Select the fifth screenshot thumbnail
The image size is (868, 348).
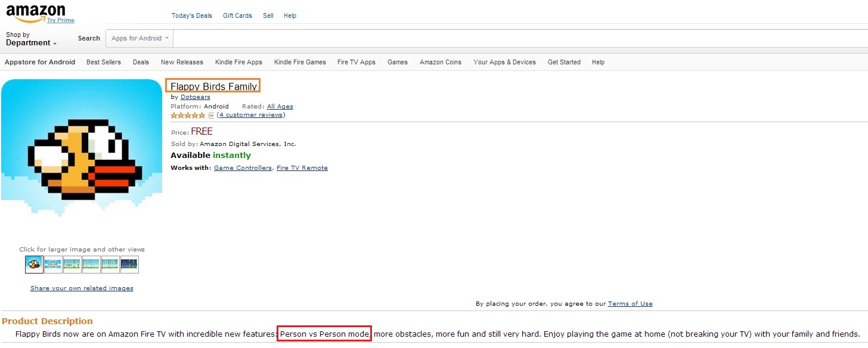[x=110, y=265]
